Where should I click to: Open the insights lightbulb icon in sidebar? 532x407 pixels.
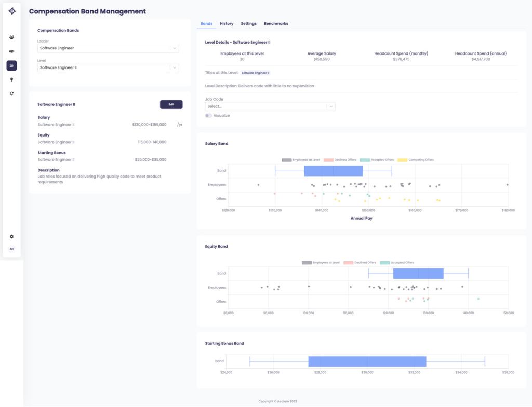click(x=11, y=79)
